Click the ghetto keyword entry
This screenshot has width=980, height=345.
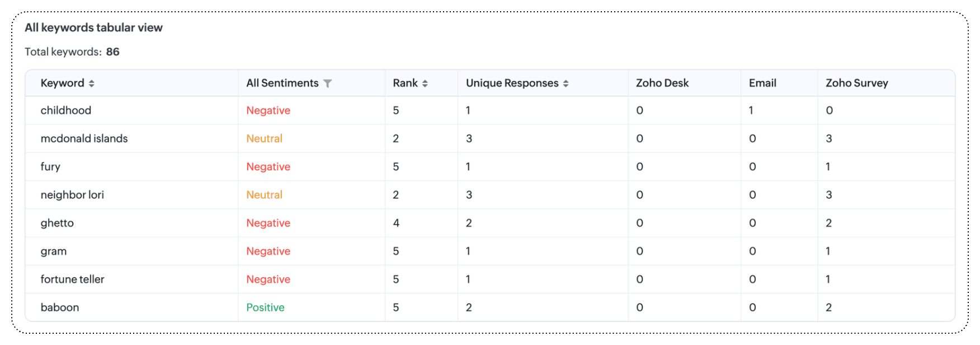coord(57,223)
